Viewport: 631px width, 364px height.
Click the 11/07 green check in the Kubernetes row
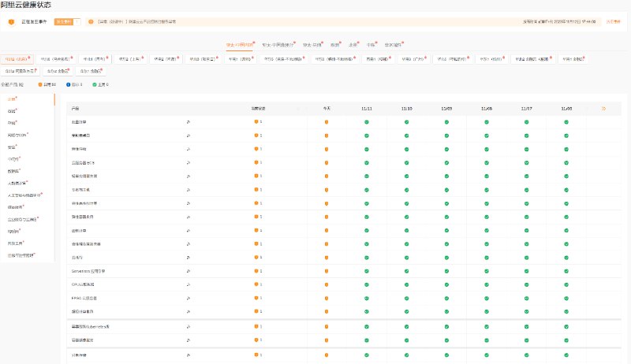(526, 327)
